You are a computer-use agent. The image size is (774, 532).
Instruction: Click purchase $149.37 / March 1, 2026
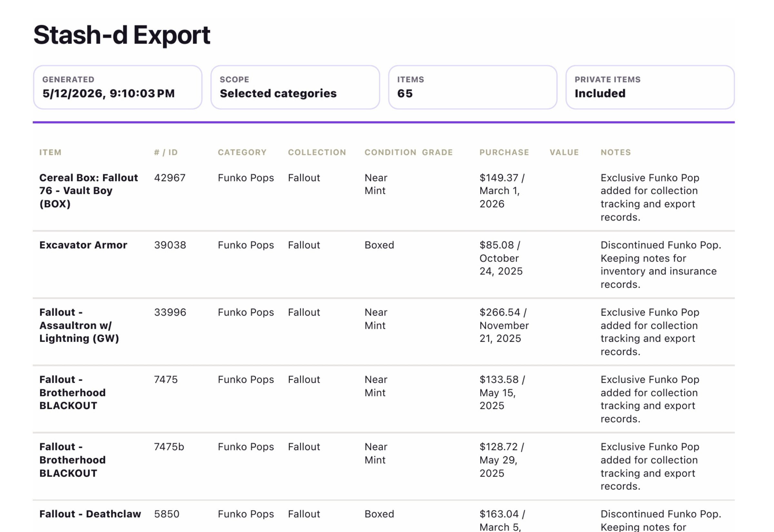click(502, 191)
